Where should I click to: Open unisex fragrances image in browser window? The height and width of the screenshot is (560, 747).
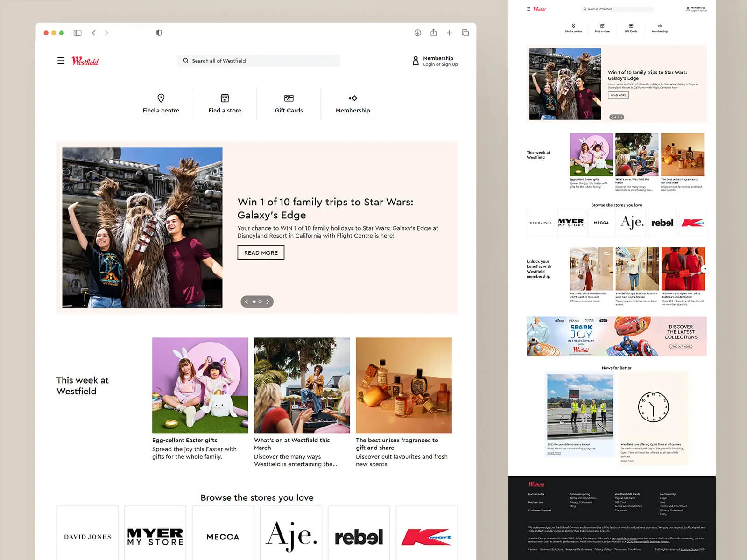pos(403,385)
